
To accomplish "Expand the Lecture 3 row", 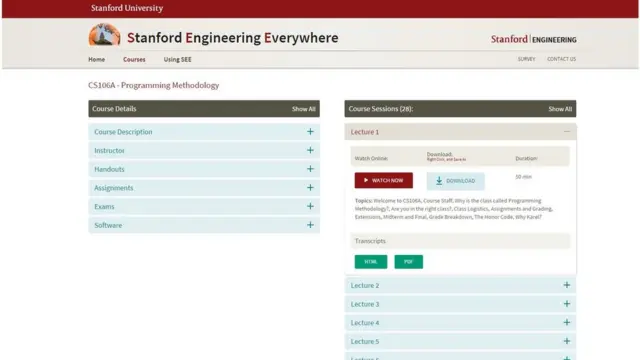I will (x=460, y=304).
